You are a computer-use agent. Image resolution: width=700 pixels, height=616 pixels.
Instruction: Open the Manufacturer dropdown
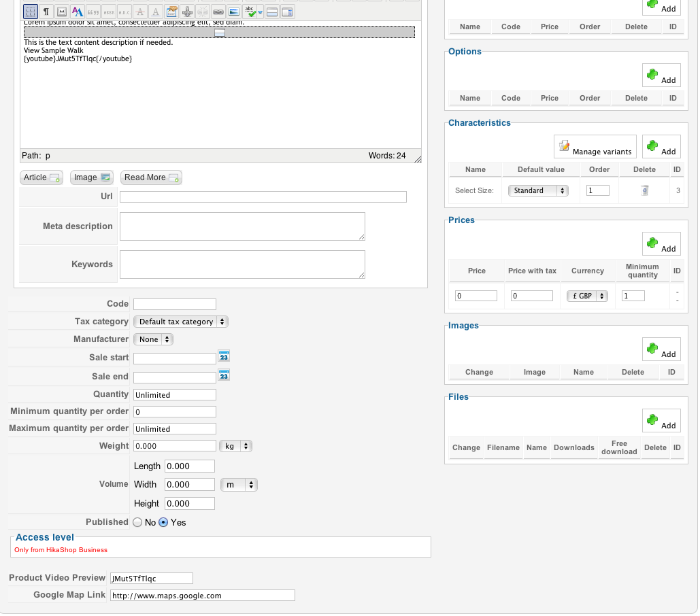click(153, 340)
